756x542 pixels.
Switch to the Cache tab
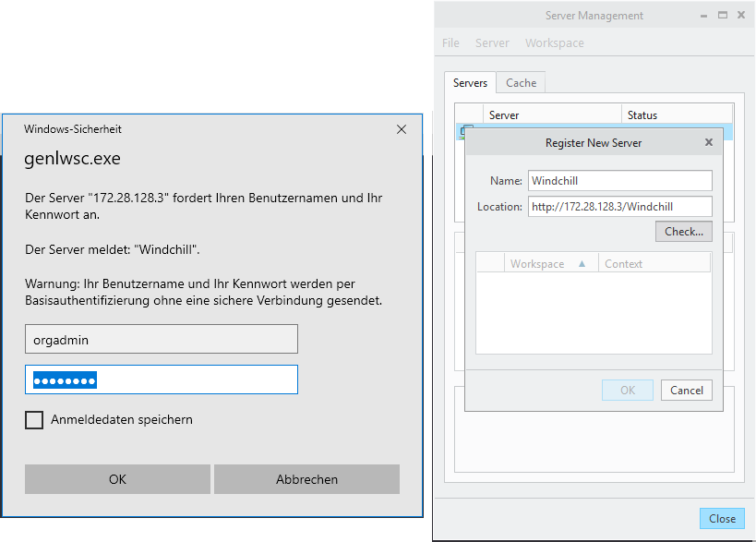pos(522,83)
